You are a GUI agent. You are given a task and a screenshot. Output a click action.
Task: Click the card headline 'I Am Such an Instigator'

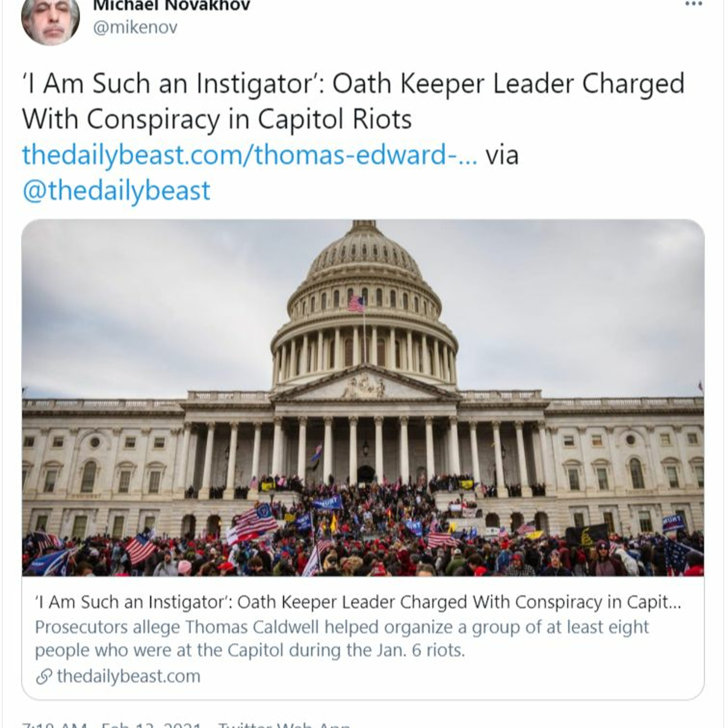coord(358,602)
